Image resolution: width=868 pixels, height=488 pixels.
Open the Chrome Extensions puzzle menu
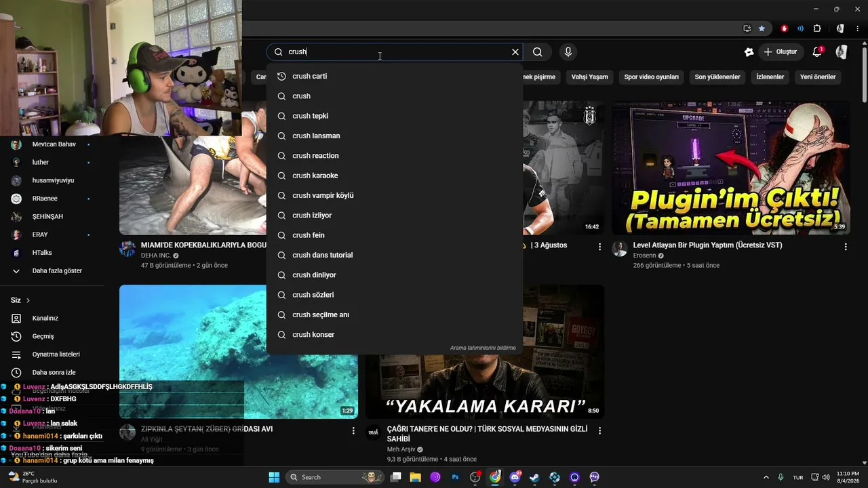(817, 28)
